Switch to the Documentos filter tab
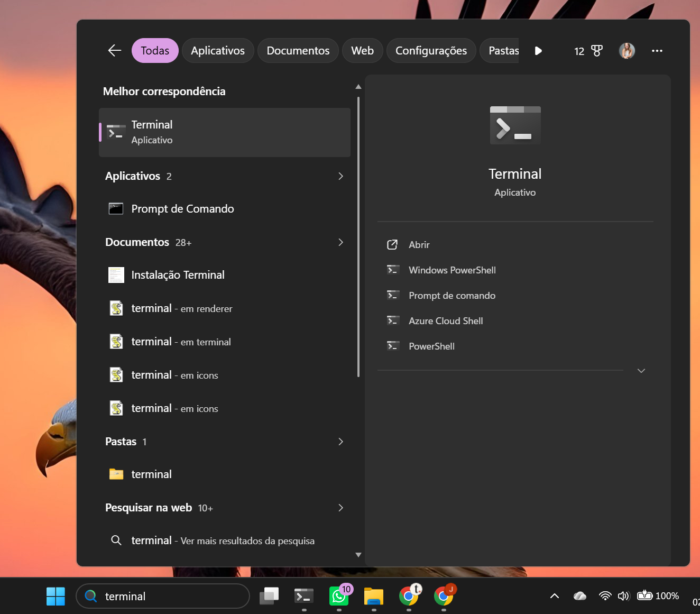 pyautogui.click(x=298, y=51)
